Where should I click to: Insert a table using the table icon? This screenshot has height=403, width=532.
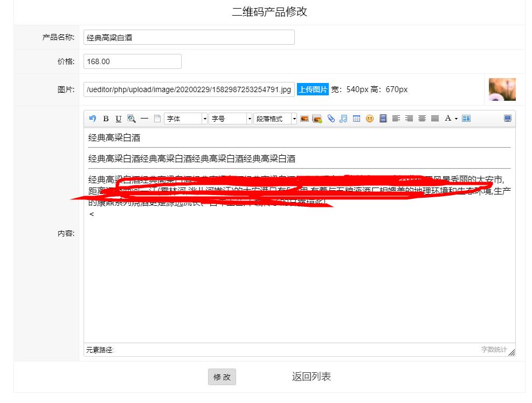click(x=356, y=119)
